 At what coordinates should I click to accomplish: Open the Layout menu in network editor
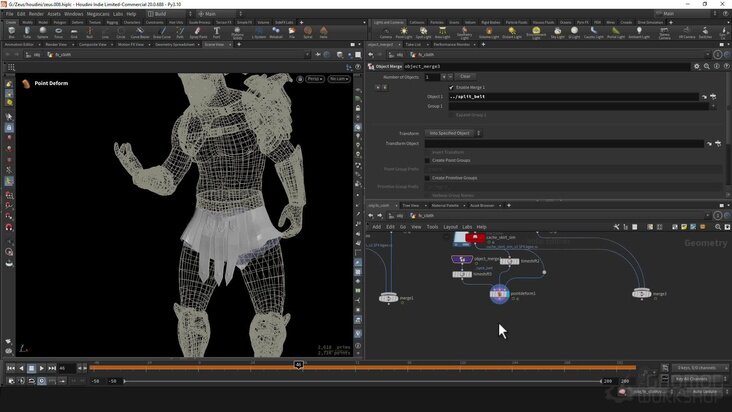coord(450,227)
